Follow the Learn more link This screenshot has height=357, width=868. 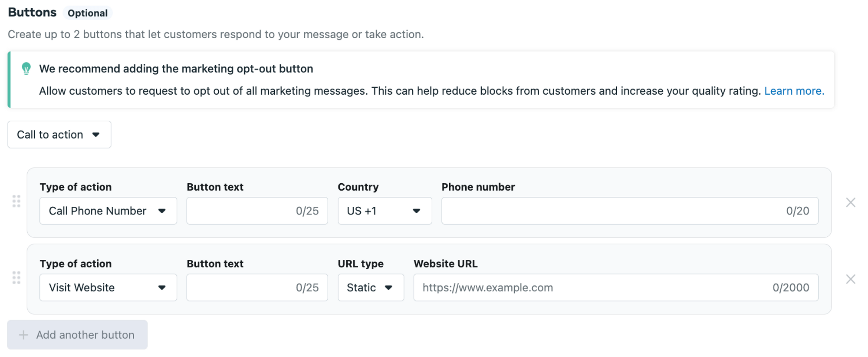pos(794,91)
